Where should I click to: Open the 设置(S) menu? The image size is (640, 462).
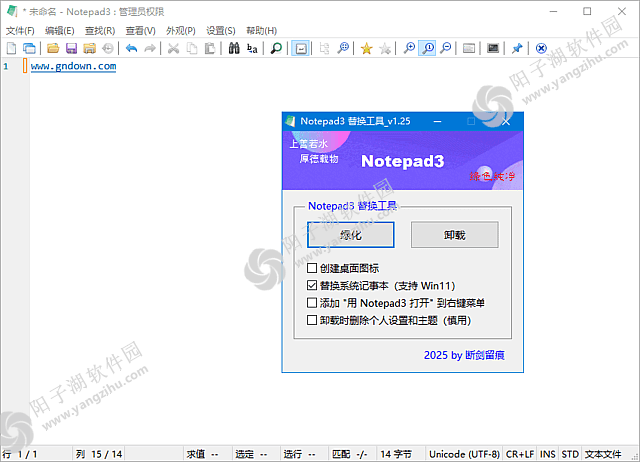(x=221, y=31)
